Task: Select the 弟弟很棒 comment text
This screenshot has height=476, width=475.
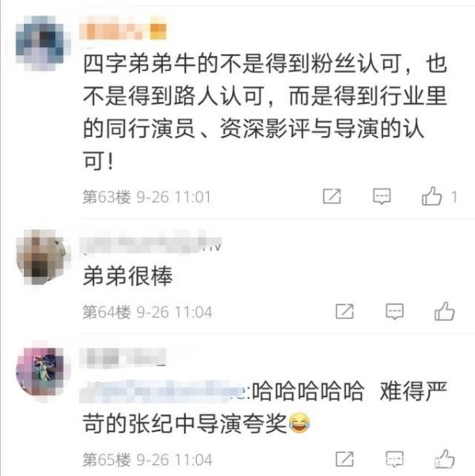Action: click(x=127, y=276)
